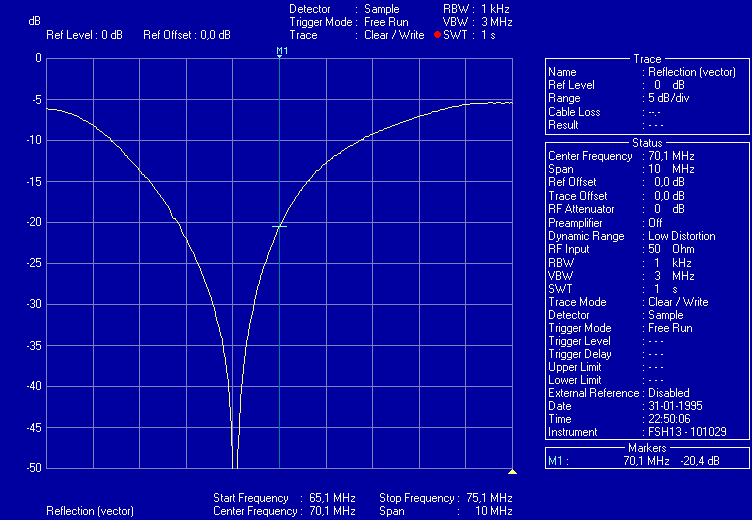Click the Trace panel title

click(x=647, y=59)
